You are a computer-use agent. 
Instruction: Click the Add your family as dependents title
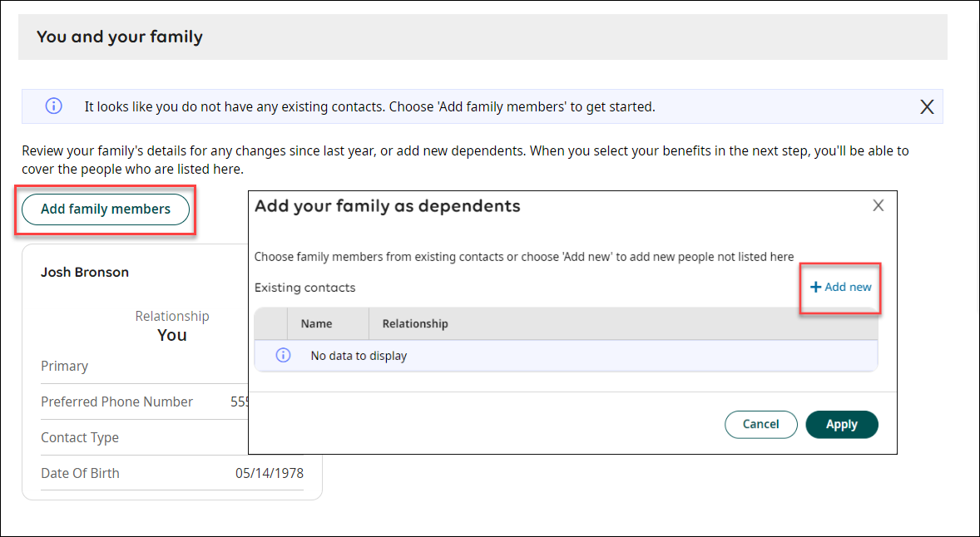pyautogui.click(x=387, y=206)
